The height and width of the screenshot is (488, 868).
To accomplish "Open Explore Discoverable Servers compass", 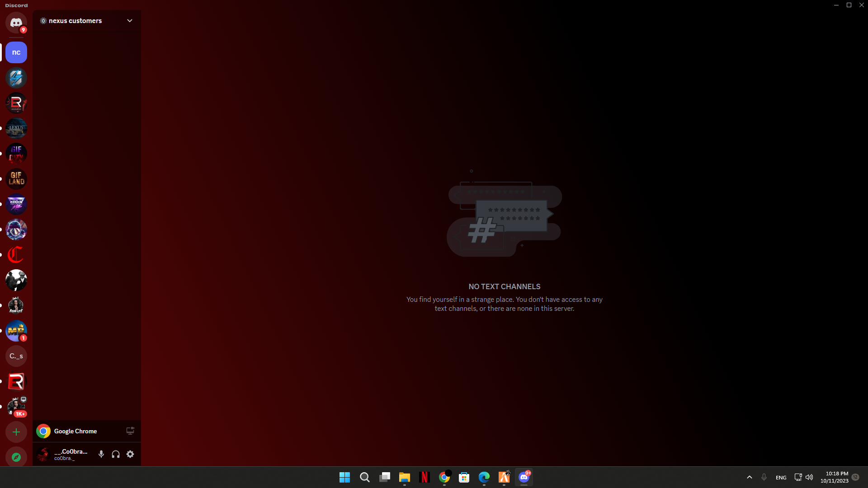I will coord(16,457).
